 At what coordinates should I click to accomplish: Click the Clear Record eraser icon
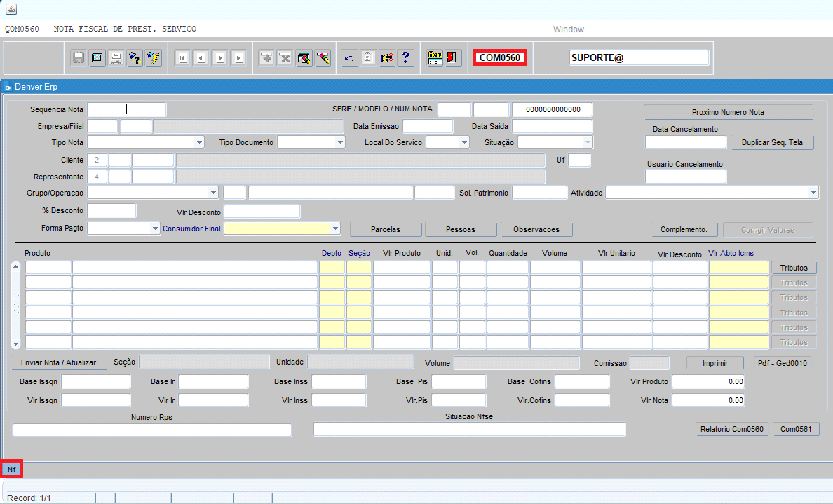tap(323, 57)
